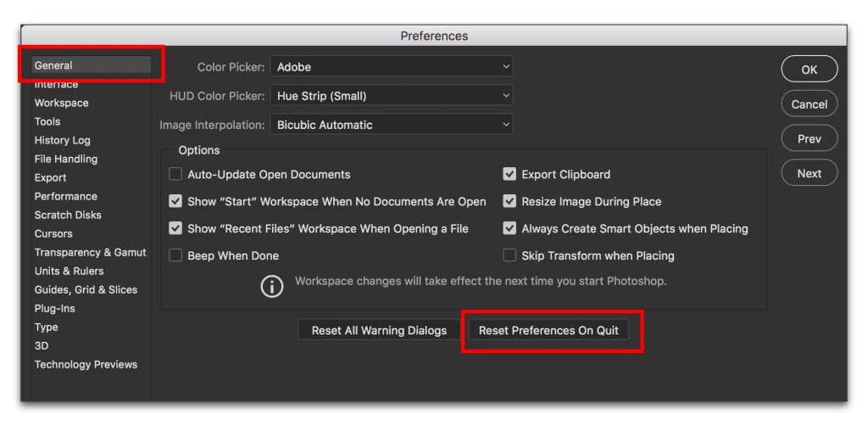The height and width of the screenshot is (426, 868).
Task: Select Cursors in the sidebar
Action: (x=53, y=233)
